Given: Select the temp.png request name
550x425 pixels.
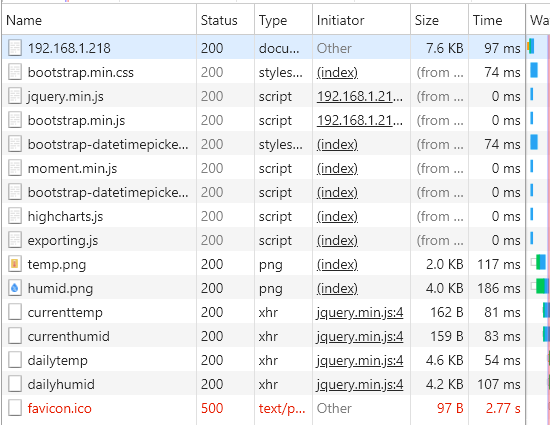Looking at the screenshot, I should [57, 265].
